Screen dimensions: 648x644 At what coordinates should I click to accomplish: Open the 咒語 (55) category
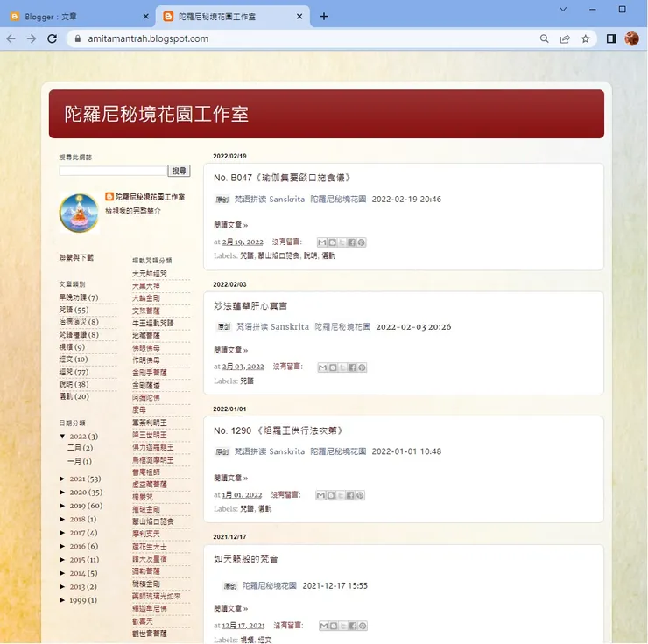(74, 310)
